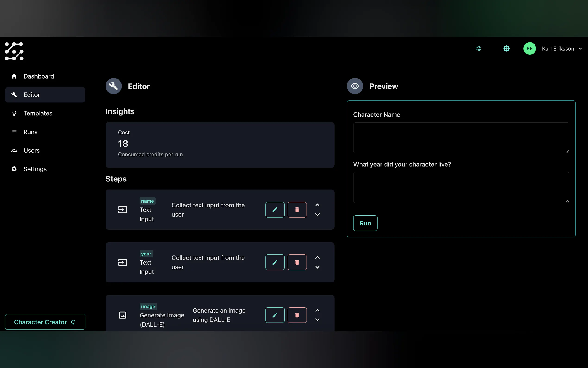This screenshot has width=588, height=368.
Task: Move the year step up
Action: coord(317,257)
